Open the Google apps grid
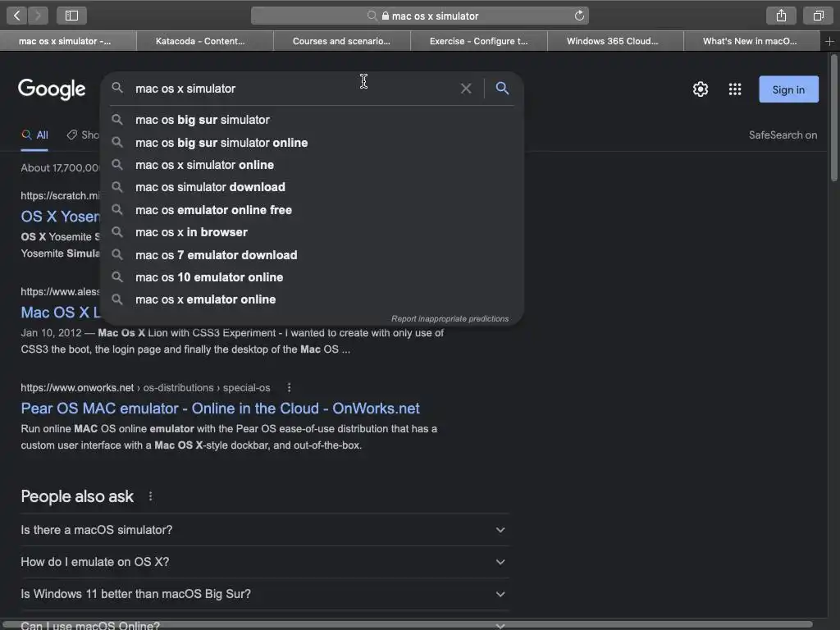Image resolution: width=840 pixels, height=630 pixels. (735, 89)
